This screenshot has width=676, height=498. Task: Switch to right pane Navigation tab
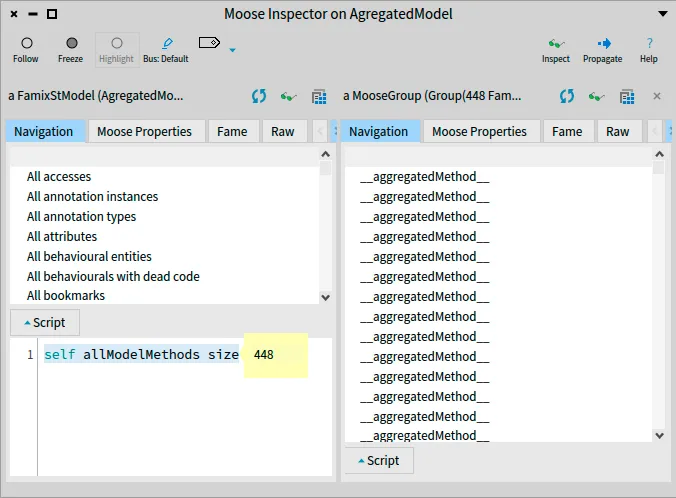379,132
